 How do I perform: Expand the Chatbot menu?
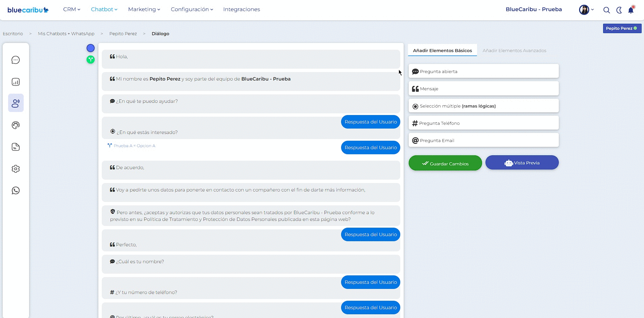click(x=104, y=9)
